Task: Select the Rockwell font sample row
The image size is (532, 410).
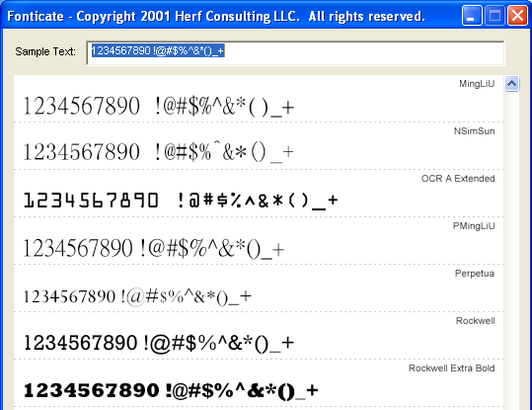Action: pyautogui.click(x=259, y=336)
